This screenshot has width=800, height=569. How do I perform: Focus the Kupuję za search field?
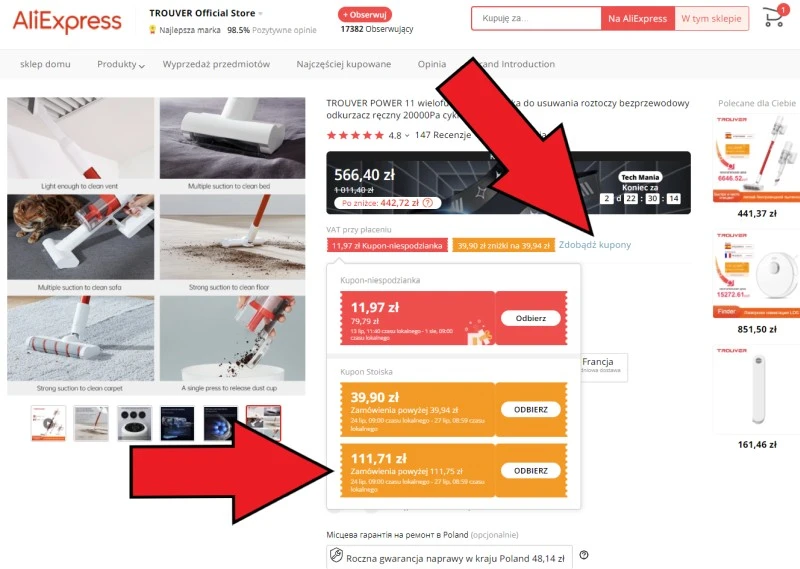(x=536, y=18)
